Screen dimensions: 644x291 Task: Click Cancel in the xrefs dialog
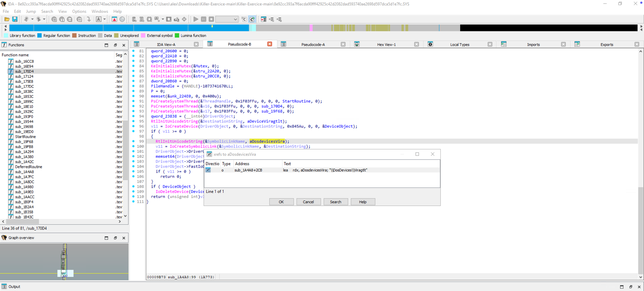(309, 202)
